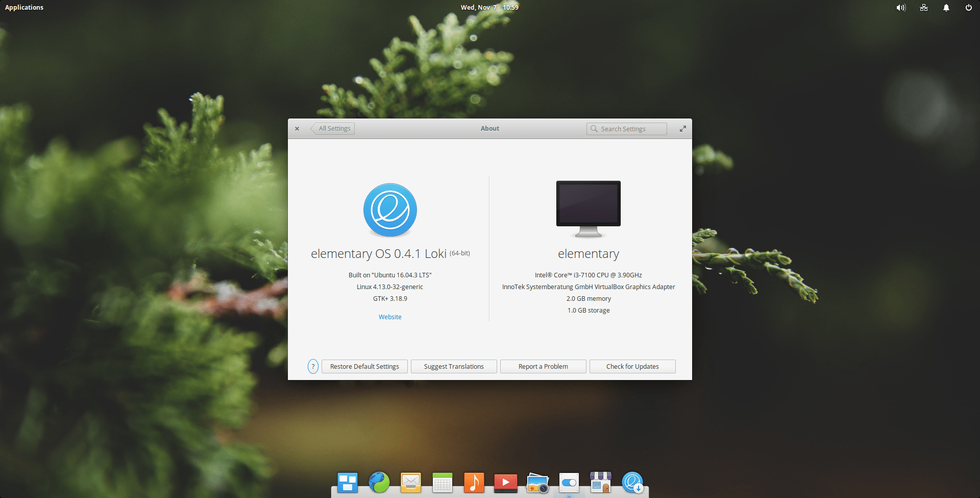Click Restore Default Settings button
This screenshot has width=980, height=498.
pos(364,366)
